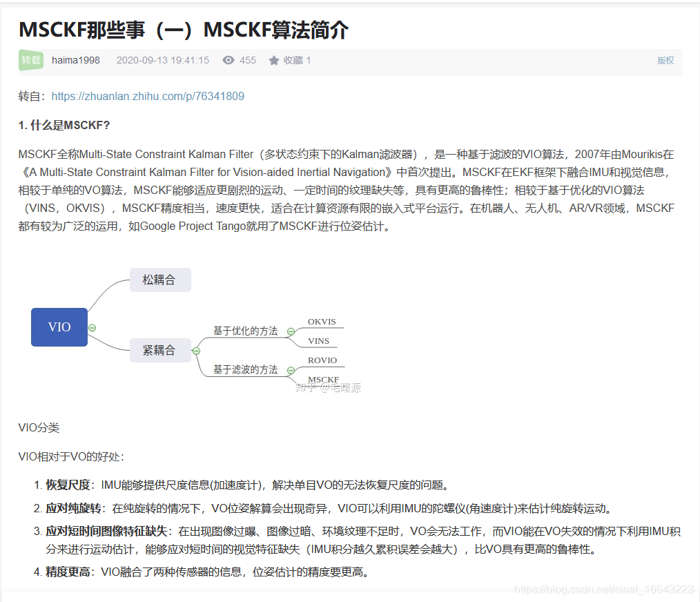Click the minus icon beside the VIO node
Image resolution: width=700 pixels, height=602 pixels.
click(91, 327)
